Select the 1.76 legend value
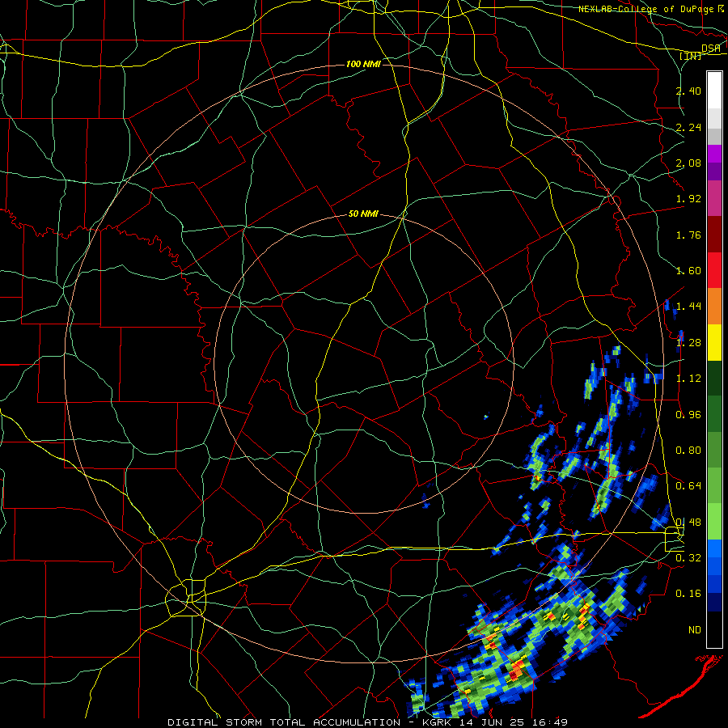This screenshot has width=728, height=728. coord(688,235)
